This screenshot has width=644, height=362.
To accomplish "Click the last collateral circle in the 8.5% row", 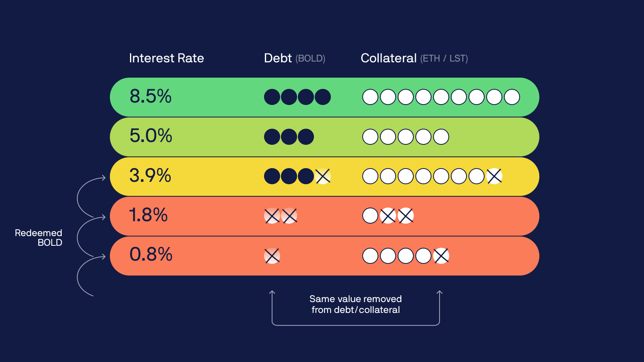I will (512, 97).
